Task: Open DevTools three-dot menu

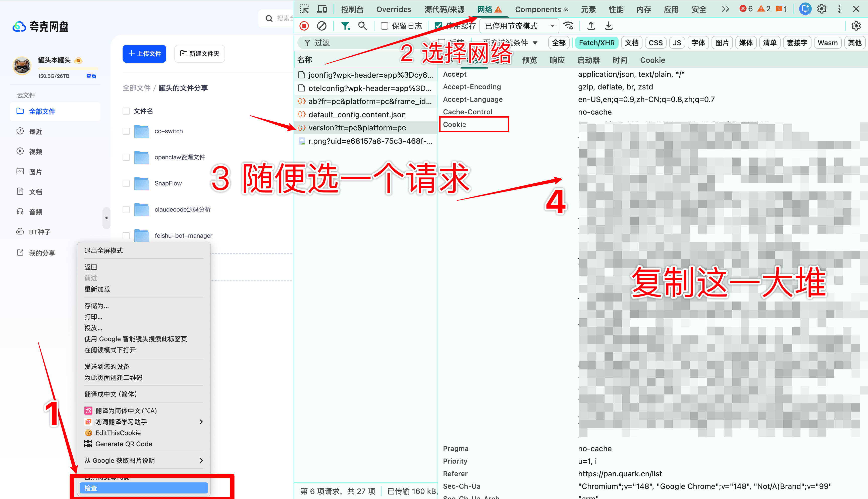Action: 839,9
